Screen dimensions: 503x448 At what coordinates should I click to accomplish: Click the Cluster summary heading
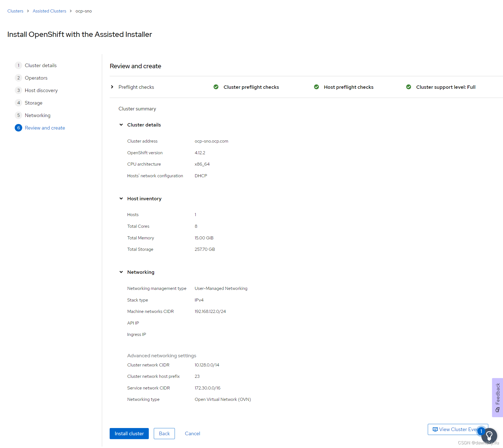tap(137, 109)
